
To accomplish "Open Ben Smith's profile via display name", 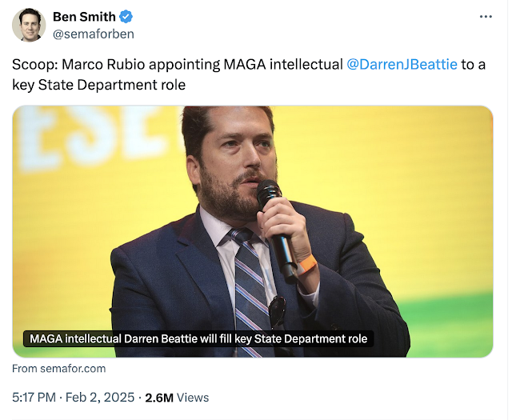I will coord(84,17).
